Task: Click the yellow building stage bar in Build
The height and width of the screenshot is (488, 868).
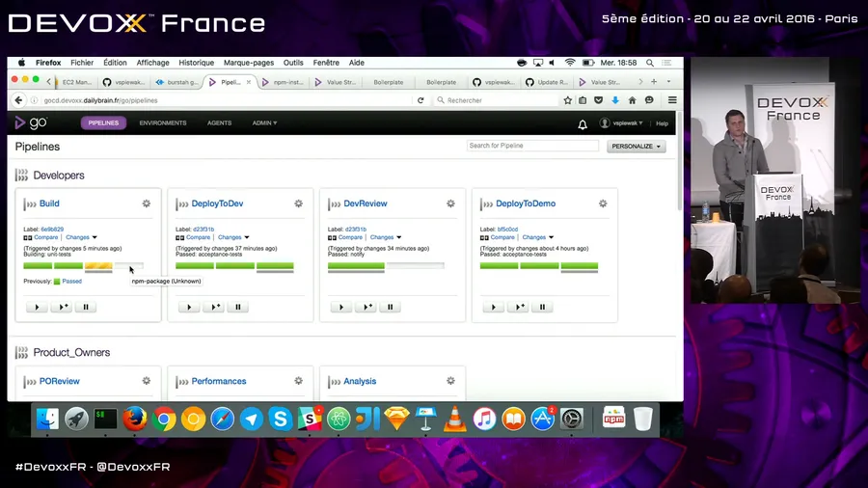Action: pyautogui.click(x=98, y=265)
